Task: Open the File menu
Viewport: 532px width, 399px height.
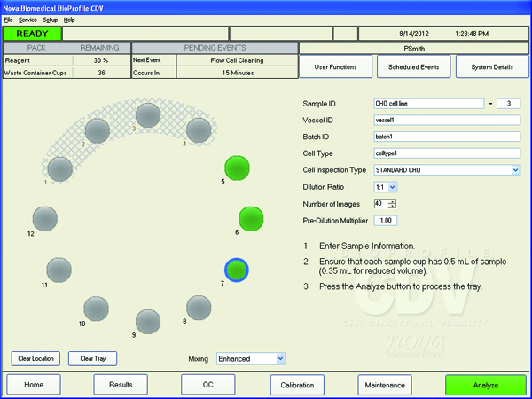Action: click(x=9, y=20)
